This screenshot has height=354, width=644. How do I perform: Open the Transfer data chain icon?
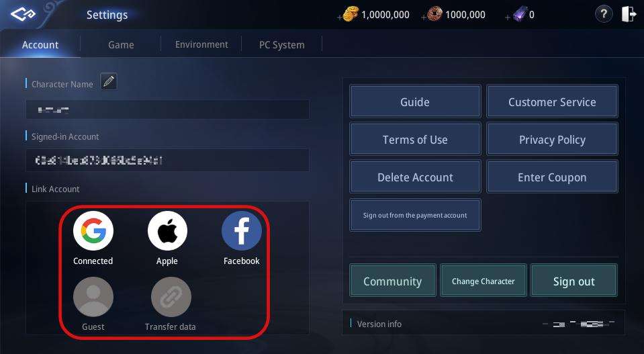tap(171, 297)
